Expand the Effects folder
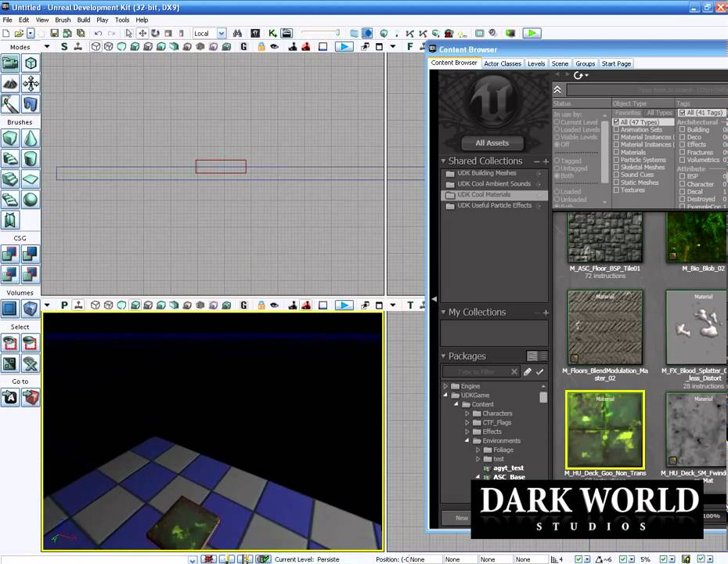Image resolution: width=728 pixels, height=564 pixels. click(x=467, y=432)
